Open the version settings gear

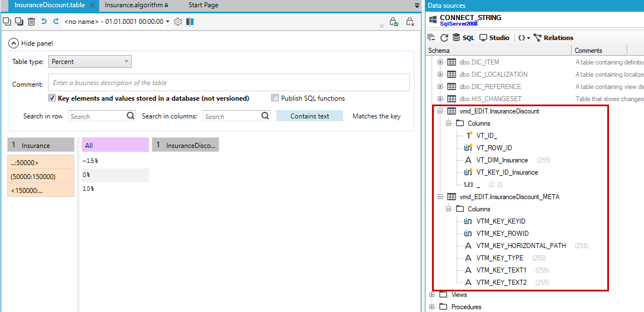tap(178, 22)
